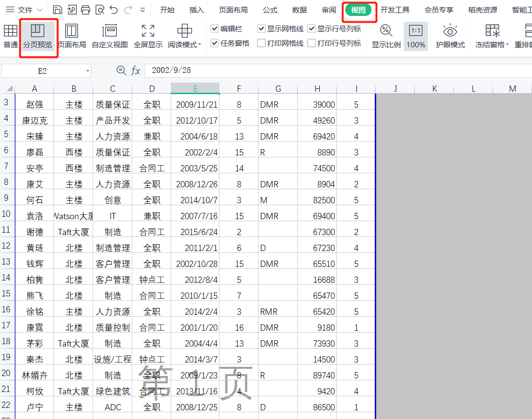Select the 视图 ribbon tab
This screenshot has width=532, height=419.
point(359,10)
